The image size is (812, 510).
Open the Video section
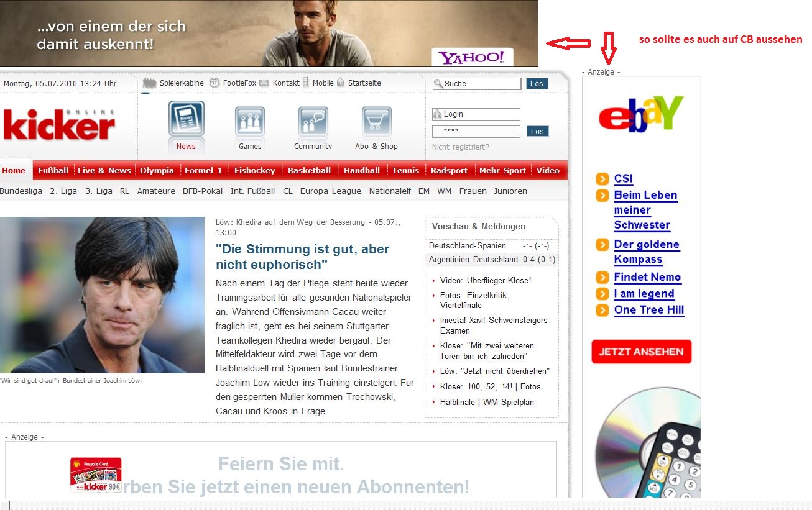click(548, 170)
